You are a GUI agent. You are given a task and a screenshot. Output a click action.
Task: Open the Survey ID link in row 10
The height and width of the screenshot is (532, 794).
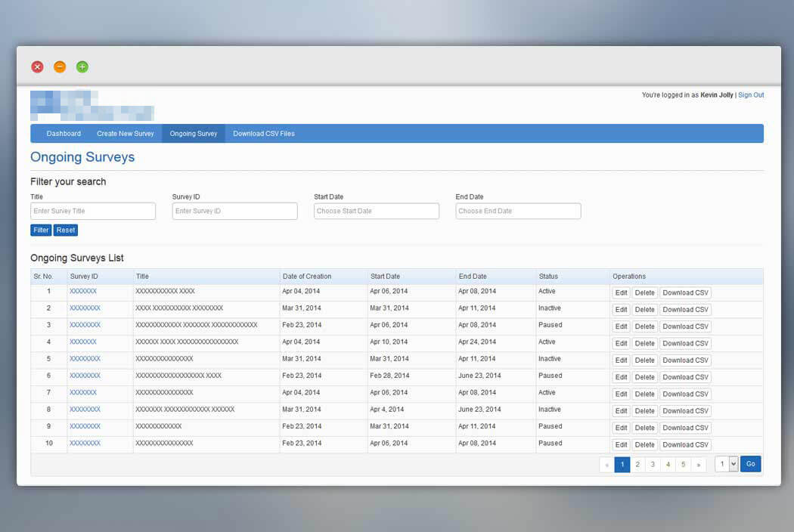85,443
